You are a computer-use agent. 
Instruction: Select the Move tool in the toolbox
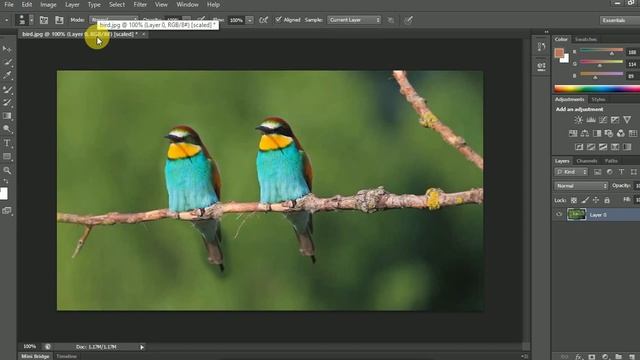coord(7,49)
